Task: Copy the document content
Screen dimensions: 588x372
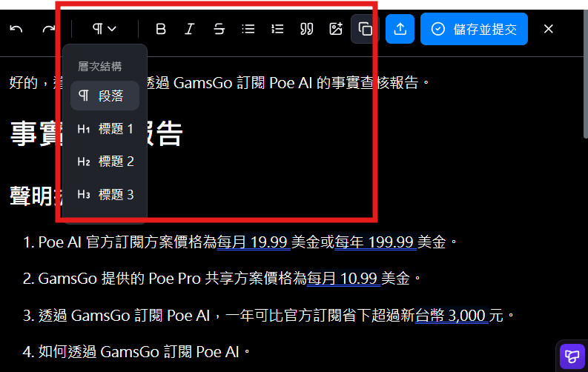Action: pyautogui.click(x=365, y=29)
